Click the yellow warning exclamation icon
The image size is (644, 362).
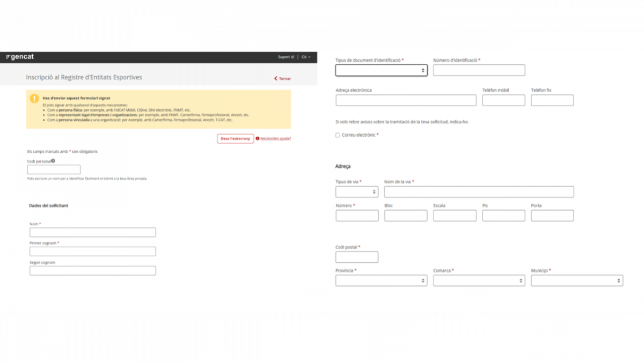(x=34, y=99)
